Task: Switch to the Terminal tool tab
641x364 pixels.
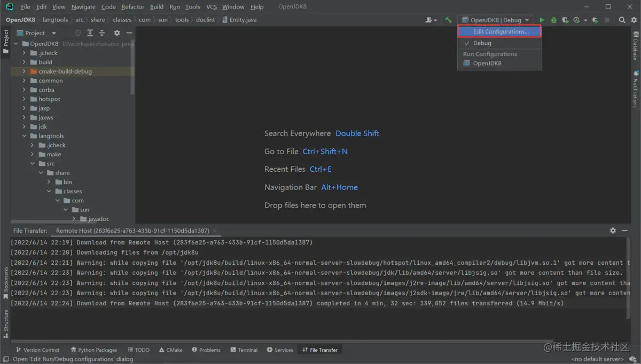Action: (x=244, y=350)
